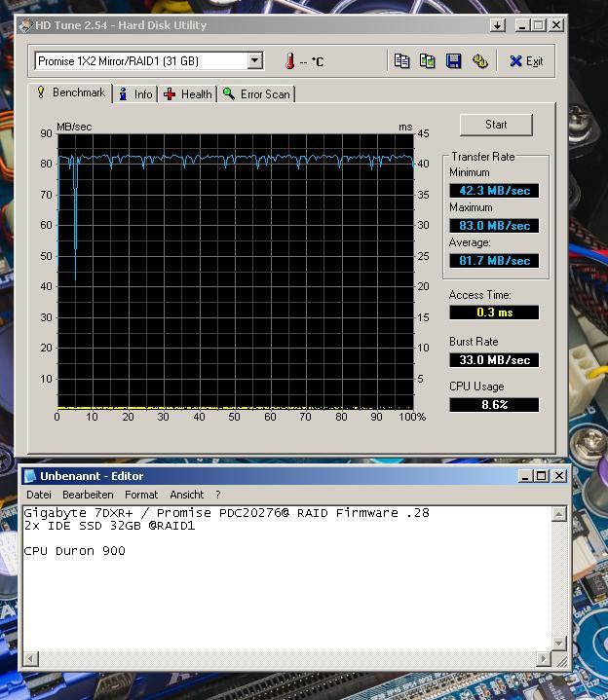The image size is (608, 700).
Task: Open the Format menu in Editor
Action: (x=141, y=495)
